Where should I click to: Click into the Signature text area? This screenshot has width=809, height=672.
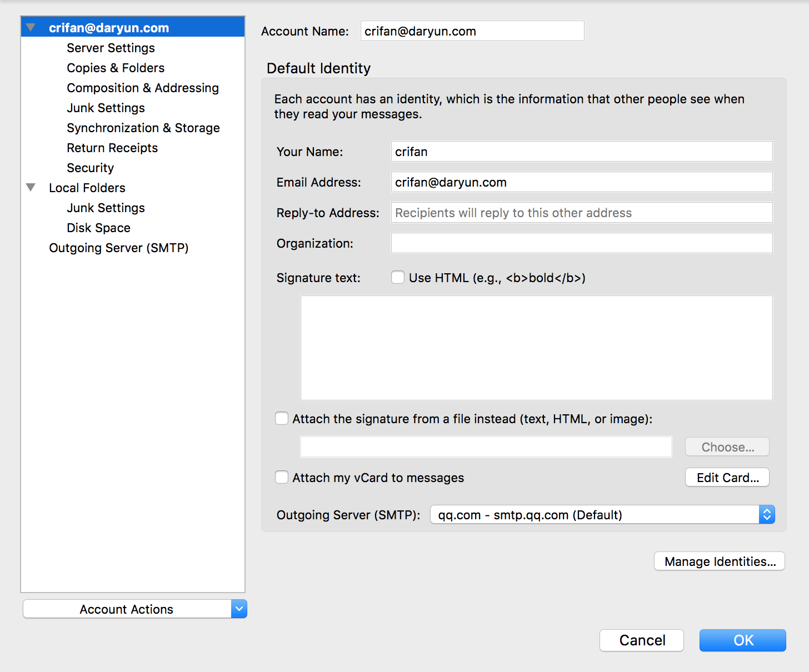(x=536, y=348)
